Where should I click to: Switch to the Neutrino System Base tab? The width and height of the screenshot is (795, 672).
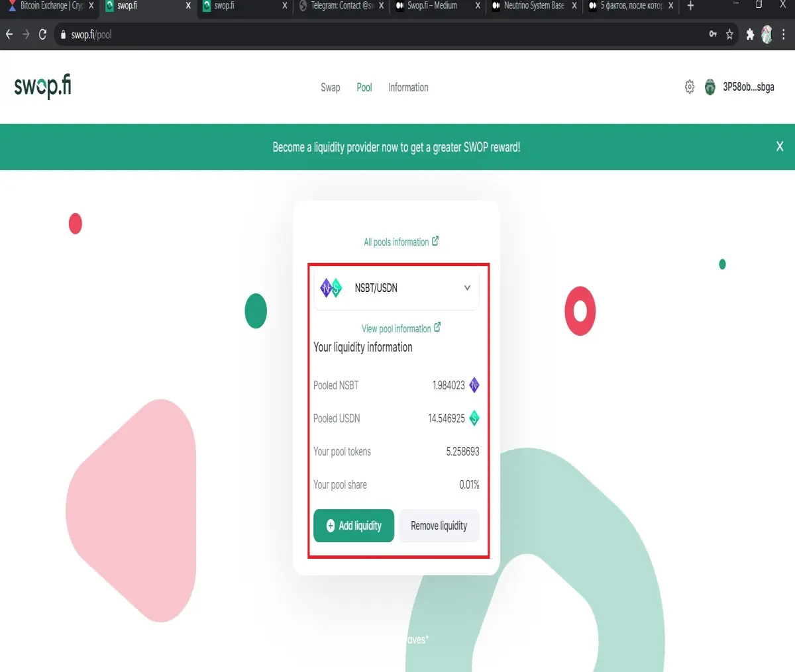534,6
